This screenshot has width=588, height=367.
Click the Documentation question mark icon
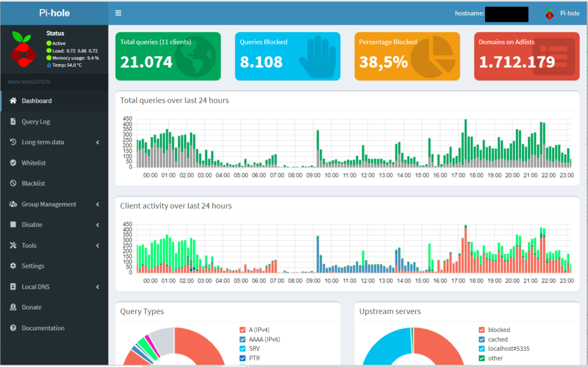click(x=13, y=327)
